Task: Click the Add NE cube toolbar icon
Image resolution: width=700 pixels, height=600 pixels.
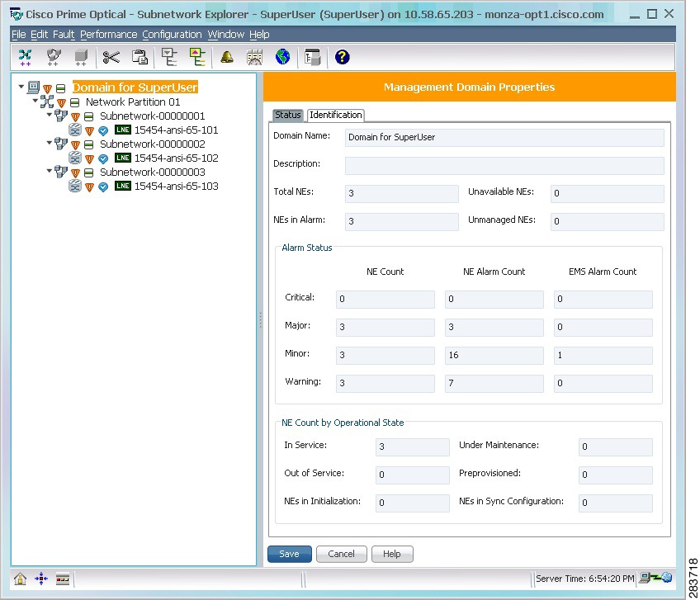Action: point(81,57)
